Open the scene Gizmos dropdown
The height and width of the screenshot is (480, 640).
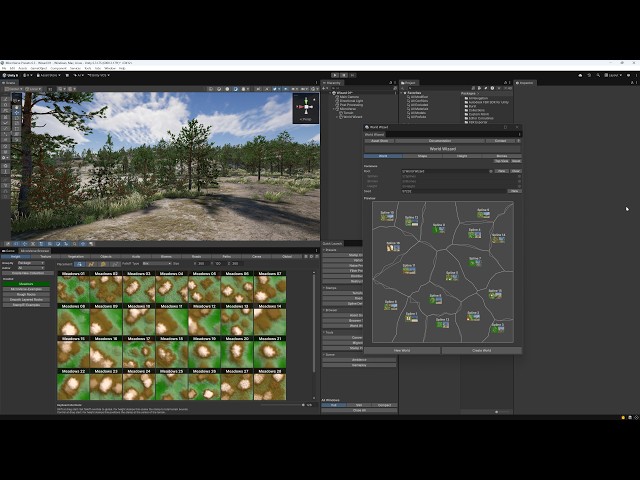[315, 89]
